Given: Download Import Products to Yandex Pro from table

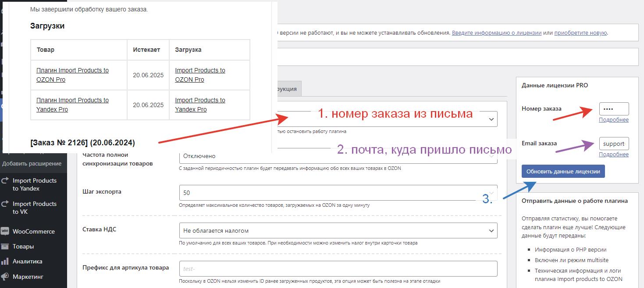Looking at the screenshot, I should (x=200, y=104).
